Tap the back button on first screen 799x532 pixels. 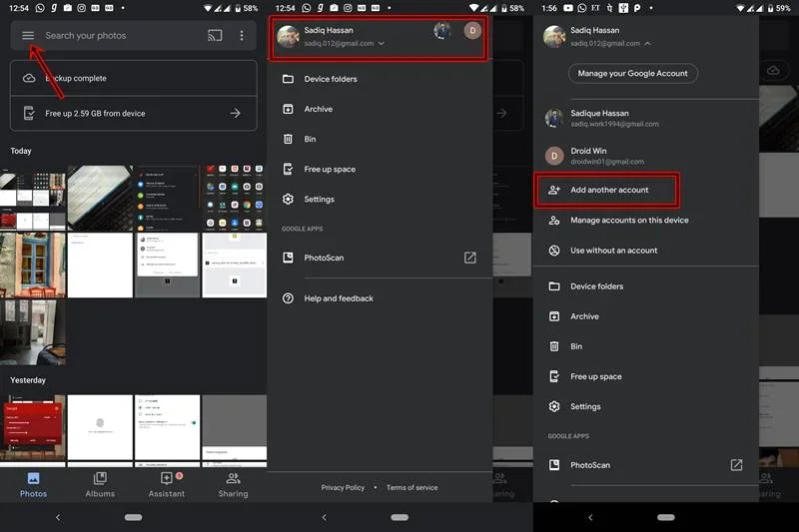[x=58, y=517]
